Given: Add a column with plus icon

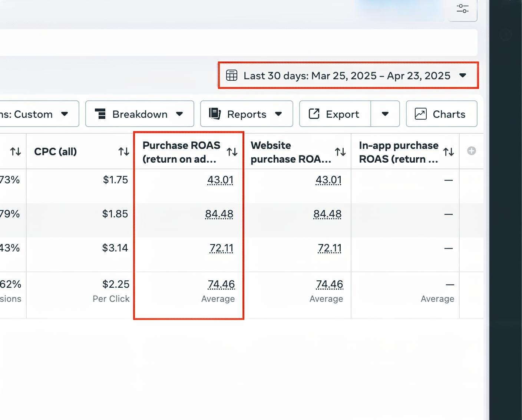Looking at the screenshot, I should (472, 151).
